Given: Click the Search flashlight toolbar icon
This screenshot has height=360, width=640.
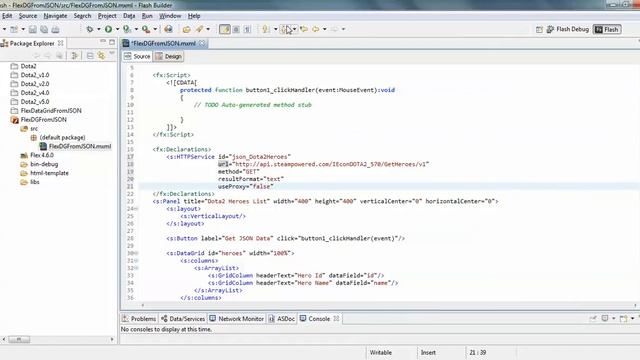Looking at the screenshot, I should tap(199, 29).
